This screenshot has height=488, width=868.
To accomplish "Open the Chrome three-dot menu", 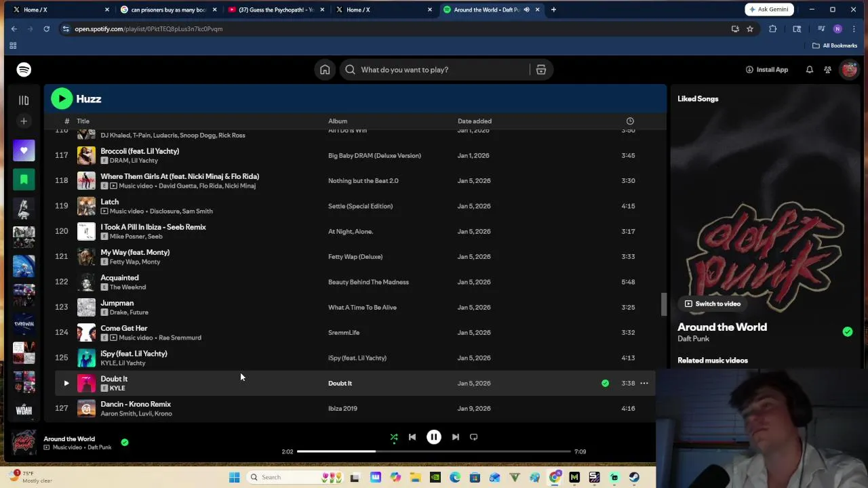I will pos(853,29).
